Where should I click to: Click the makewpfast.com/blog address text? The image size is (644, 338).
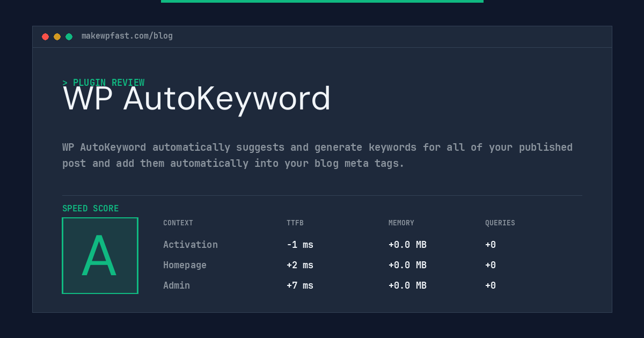127,36
